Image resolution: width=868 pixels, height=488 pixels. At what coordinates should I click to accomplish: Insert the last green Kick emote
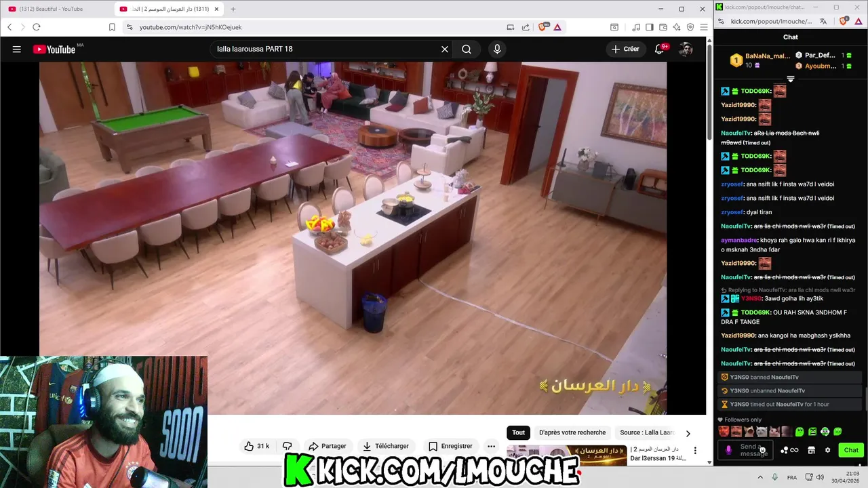tap(837, 432)
